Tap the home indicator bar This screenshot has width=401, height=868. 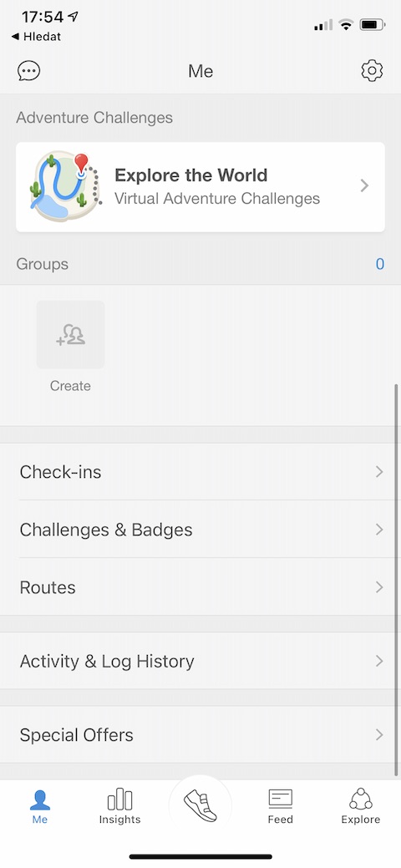tap(200, 856)
